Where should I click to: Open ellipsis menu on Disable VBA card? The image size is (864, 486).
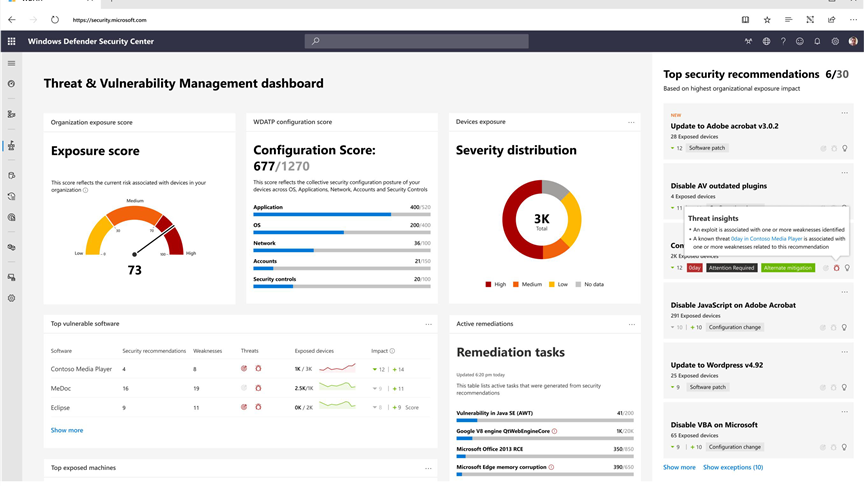[845, 412]
